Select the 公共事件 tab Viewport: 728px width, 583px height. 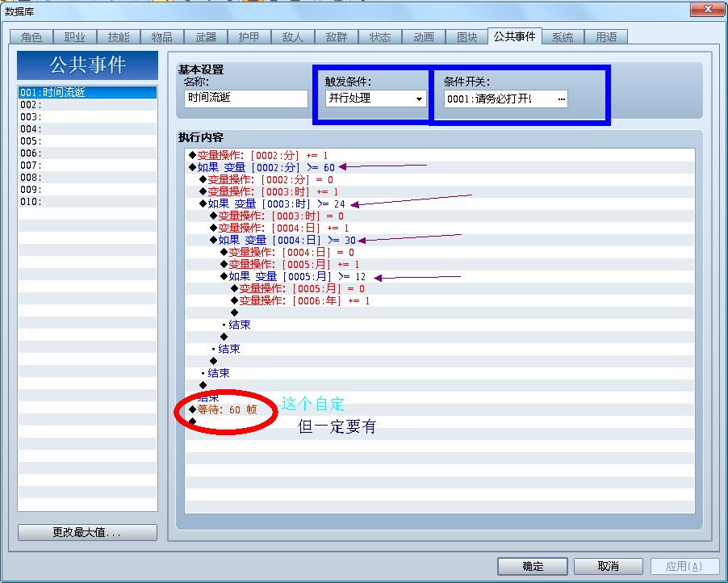[514, 36]
